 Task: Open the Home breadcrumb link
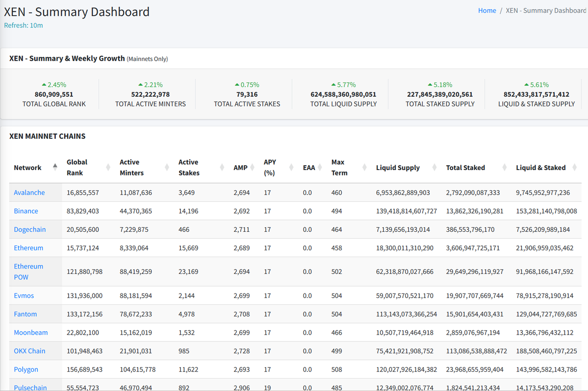pos(487,10)
